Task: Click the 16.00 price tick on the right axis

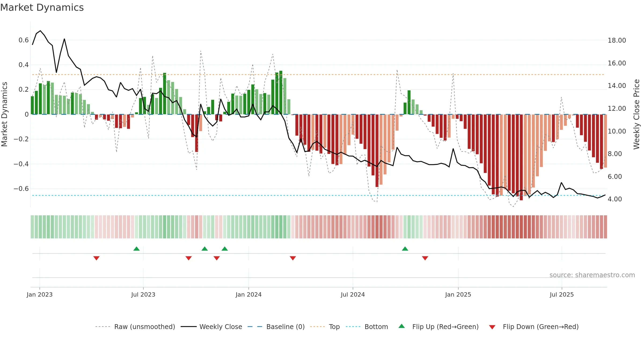Action: 617,63
